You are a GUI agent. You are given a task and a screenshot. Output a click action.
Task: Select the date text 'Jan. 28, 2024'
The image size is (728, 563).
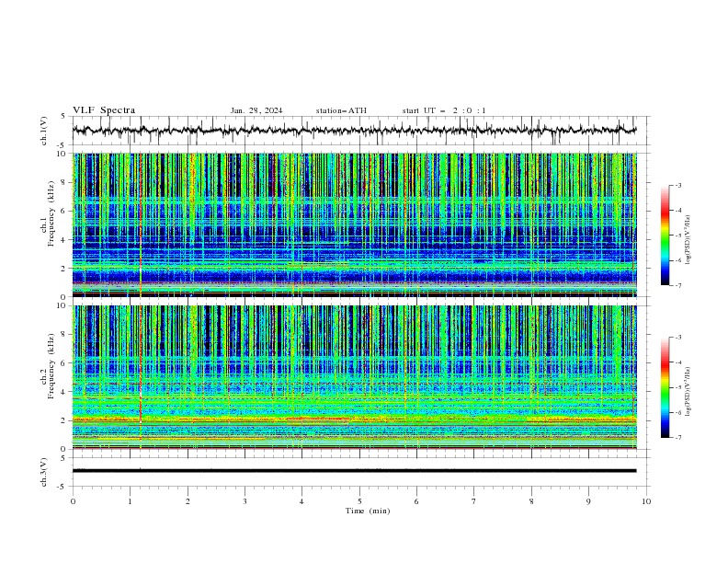point(256,110)
